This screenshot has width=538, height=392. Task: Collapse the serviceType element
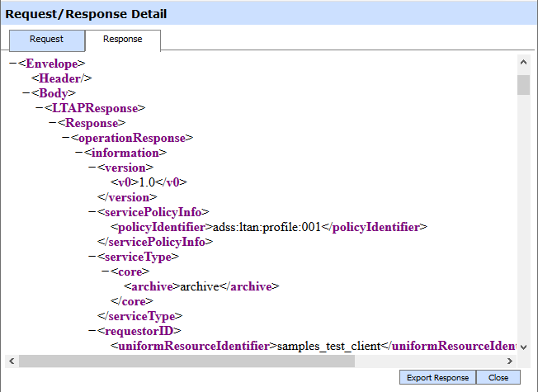(91, 257)
